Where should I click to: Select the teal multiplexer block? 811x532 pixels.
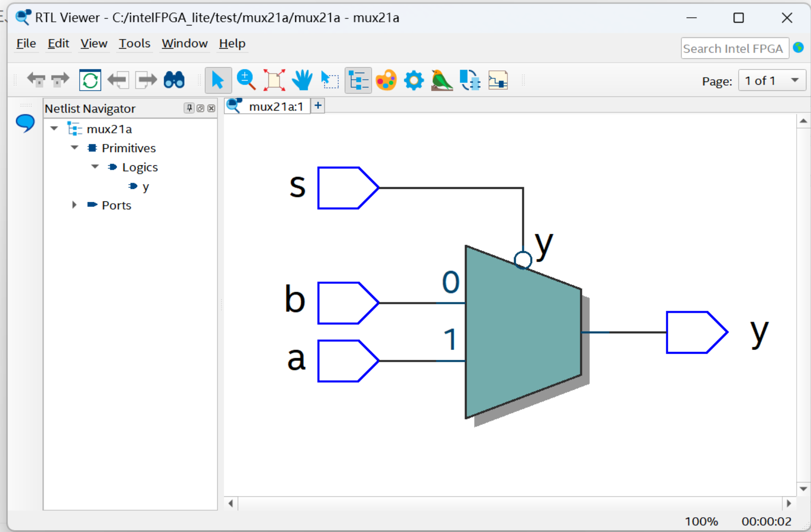tap(523, 332)
